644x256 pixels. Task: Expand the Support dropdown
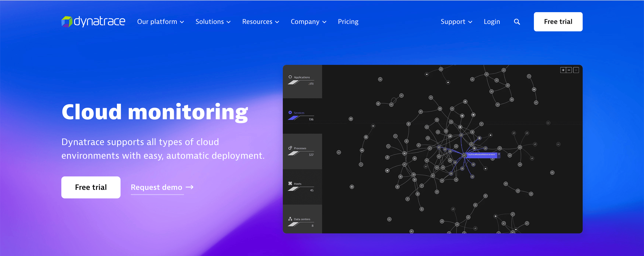[456, 22]
